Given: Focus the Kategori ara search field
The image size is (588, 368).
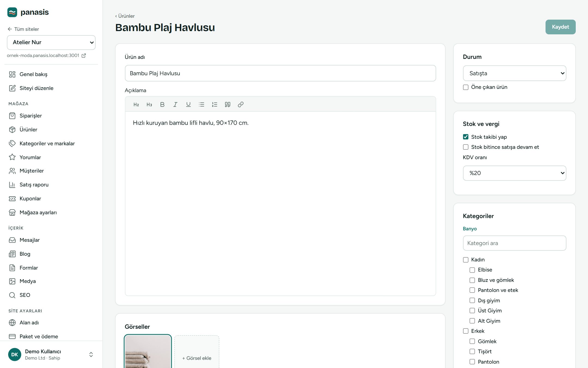Looking at the screenshot, I should pos(514,243).
